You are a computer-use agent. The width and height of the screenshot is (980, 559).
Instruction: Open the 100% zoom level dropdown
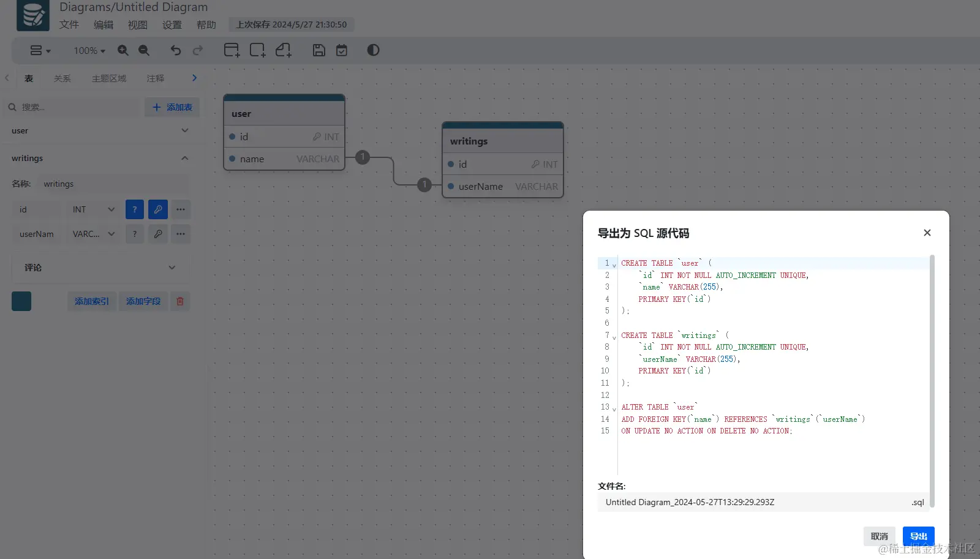[x=89, y=50]
